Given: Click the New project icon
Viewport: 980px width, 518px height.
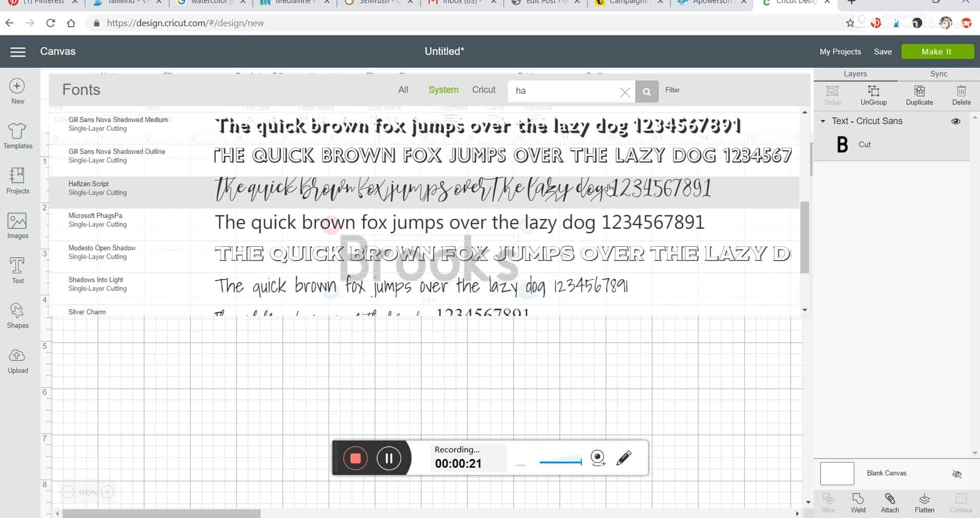Looking at the screenshot, I should click(x=17, y=92).
